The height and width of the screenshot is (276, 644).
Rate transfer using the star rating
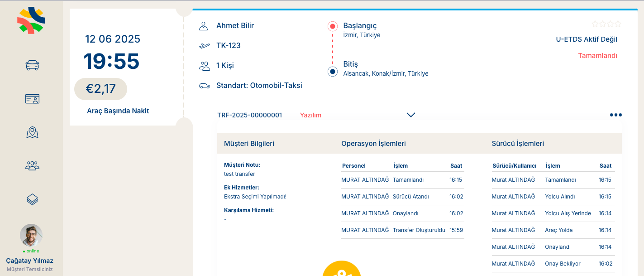(606, 24)
